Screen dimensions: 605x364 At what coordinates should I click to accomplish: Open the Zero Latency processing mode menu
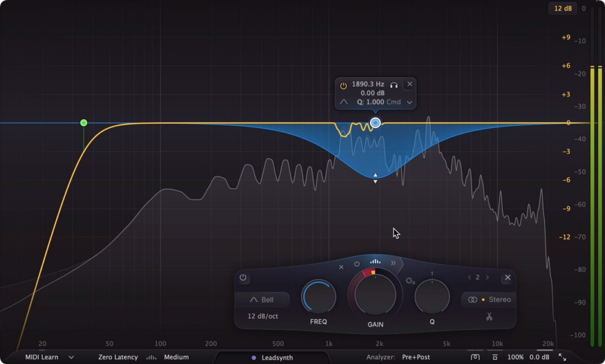point(118,357)
